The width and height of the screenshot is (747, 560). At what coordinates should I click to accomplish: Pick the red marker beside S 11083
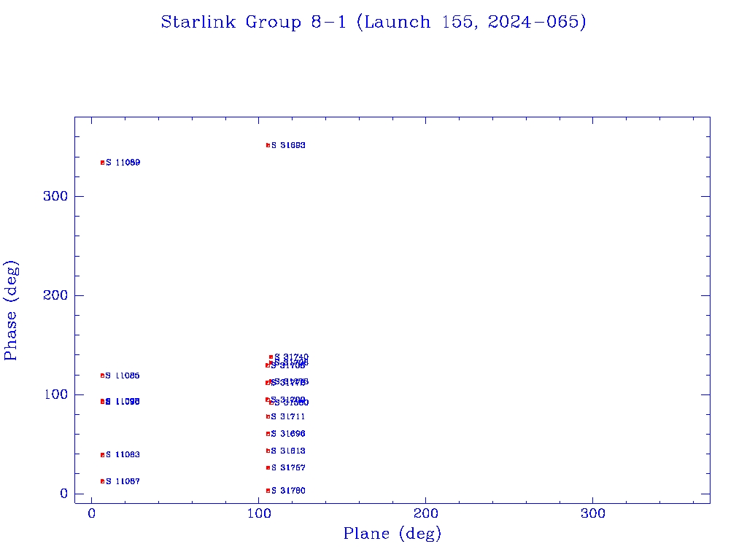coord(102,455)
